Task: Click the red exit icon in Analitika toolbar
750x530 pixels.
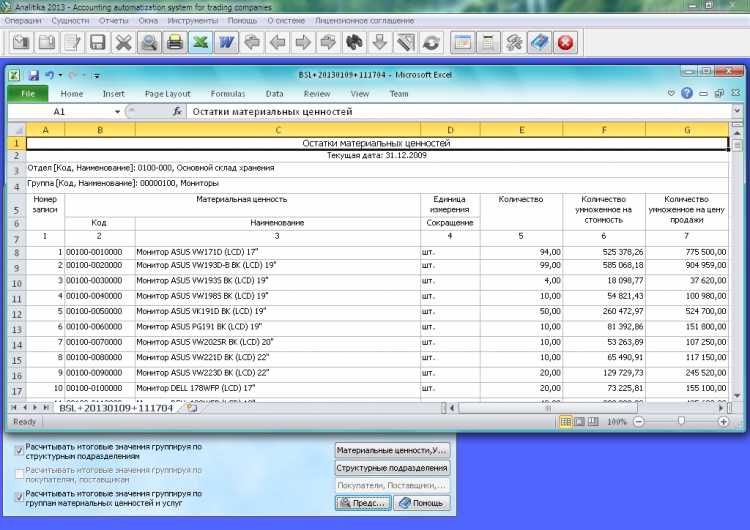Action: pyautogui.click(x=566, y=43)
